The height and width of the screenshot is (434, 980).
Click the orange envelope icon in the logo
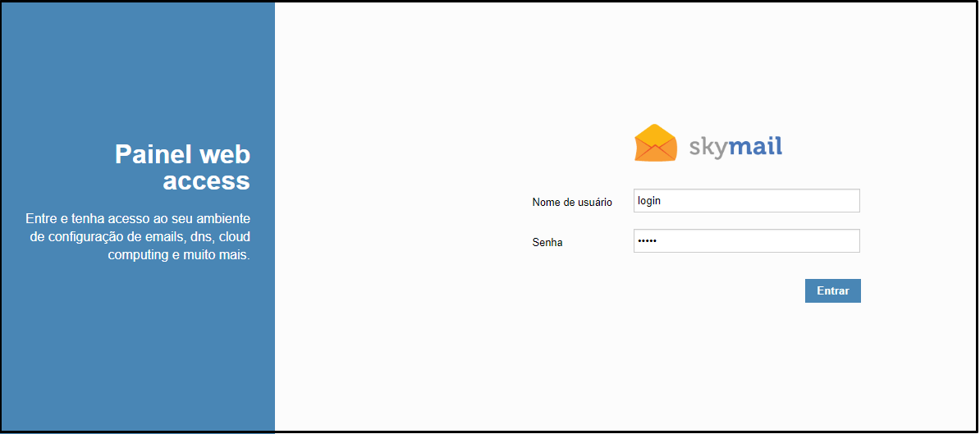pos(655,144)
